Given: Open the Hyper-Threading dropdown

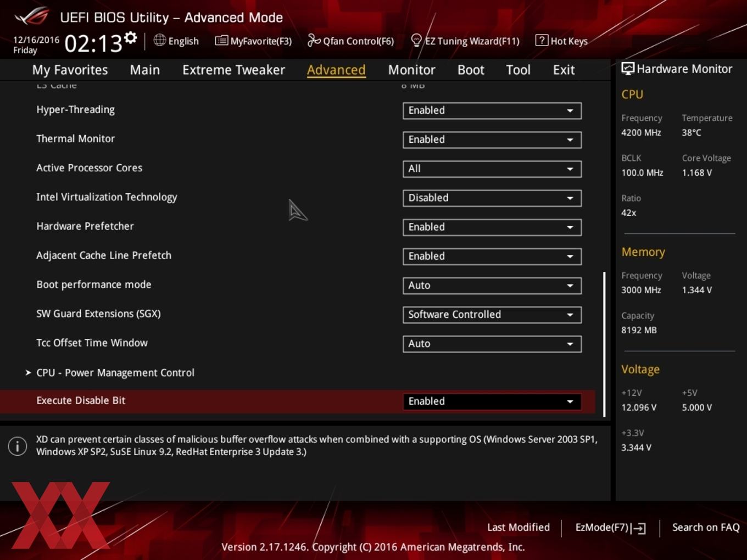Looking at the screenshot, I should coord(492,110).
